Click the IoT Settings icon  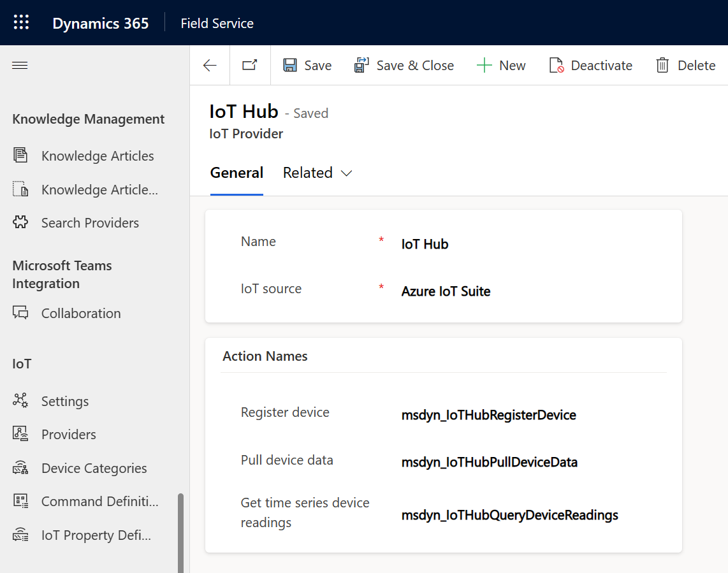pyautogui.click(x=20, y=400)
